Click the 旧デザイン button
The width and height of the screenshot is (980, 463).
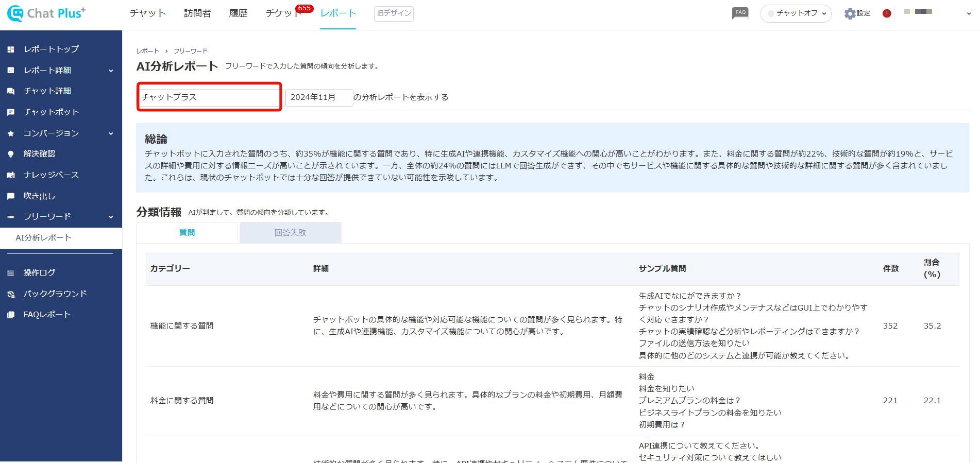[394, 13]
